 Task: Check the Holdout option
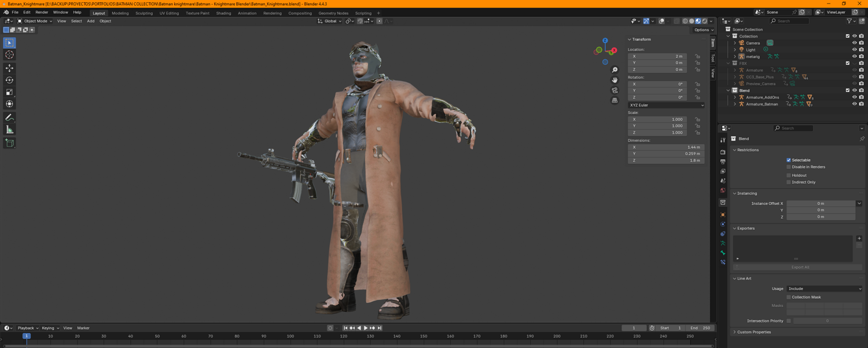point(789,175)
